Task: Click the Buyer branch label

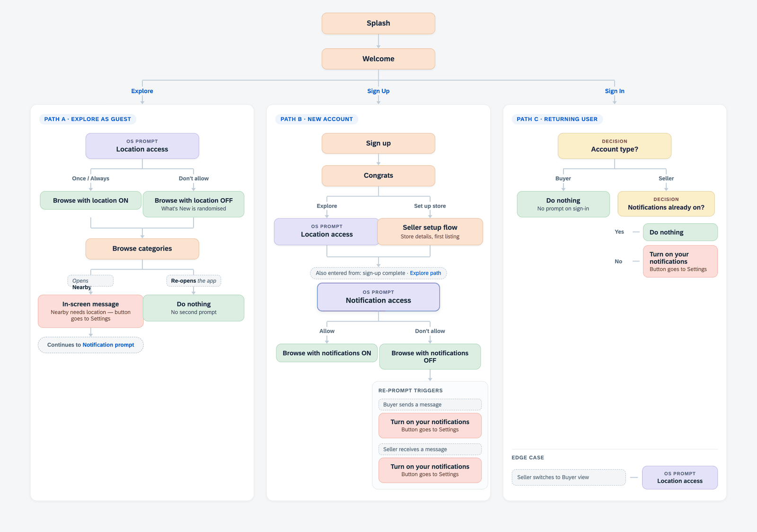Action: click(563, 178)
